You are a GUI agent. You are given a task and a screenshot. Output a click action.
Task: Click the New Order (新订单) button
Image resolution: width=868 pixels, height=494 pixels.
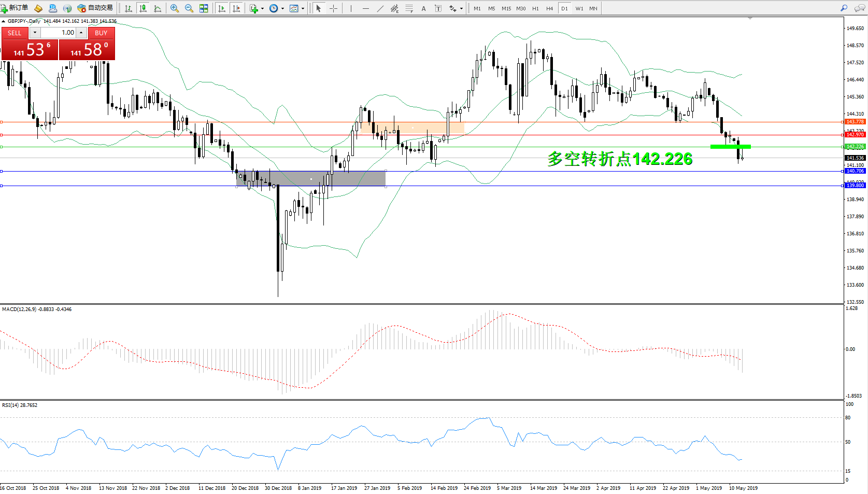click(x=15, y=8)
